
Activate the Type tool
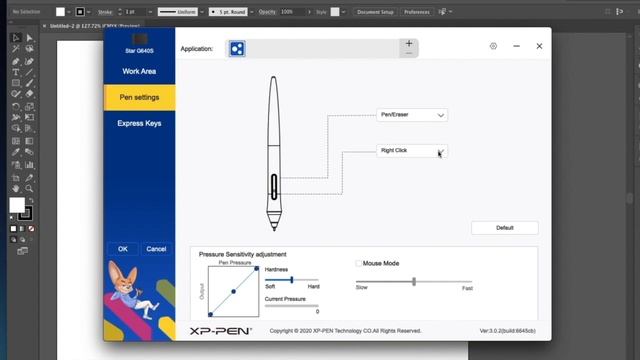(16, 73)
